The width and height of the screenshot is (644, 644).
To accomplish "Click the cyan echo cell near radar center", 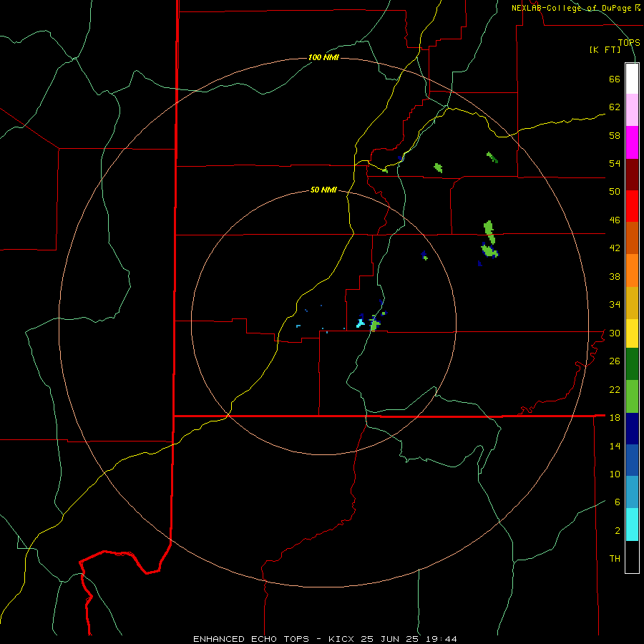I will click(x=361, y=323).
